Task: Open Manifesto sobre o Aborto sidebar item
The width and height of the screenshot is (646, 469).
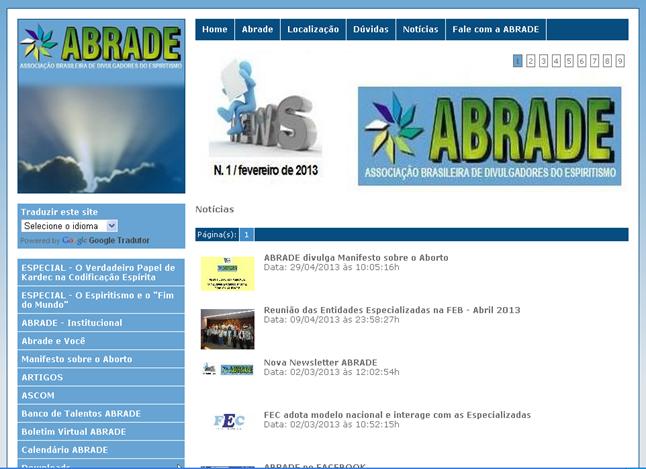Action: 101,359
